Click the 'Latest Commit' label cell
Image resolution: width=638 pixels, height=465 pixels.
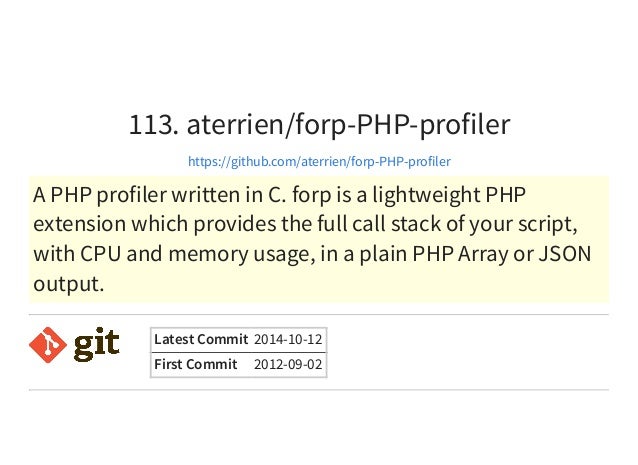coord(201,339)
